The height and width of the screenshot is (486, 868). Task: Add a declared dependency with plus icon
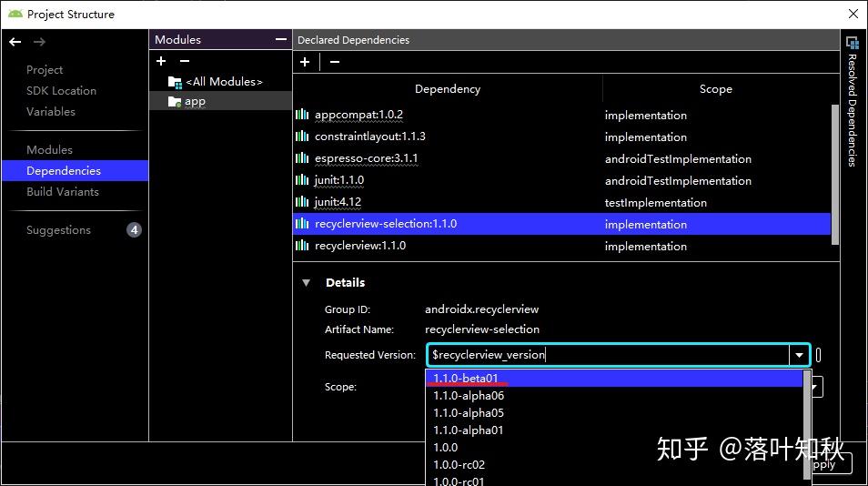(305, 62)
